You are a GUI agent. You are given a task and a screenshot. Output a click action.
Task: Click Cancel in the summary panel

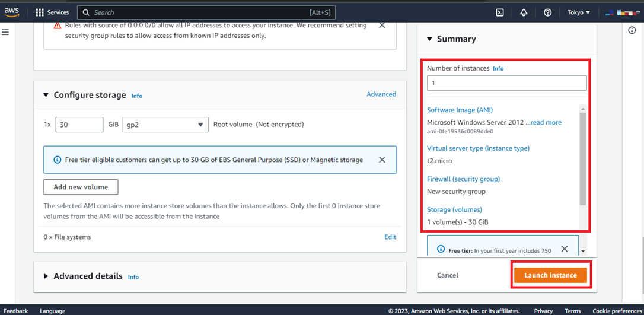[448, 276]
